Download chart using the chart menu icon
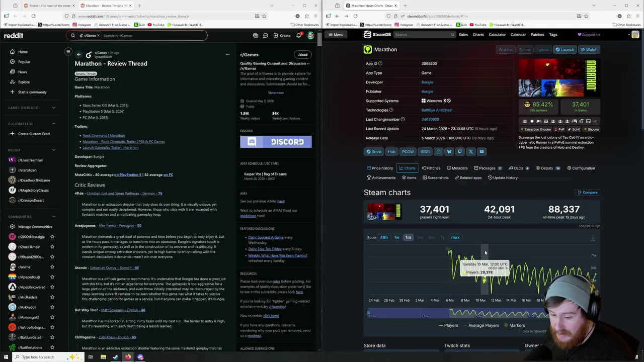The image size is (644, 362). tap(593, 238)
